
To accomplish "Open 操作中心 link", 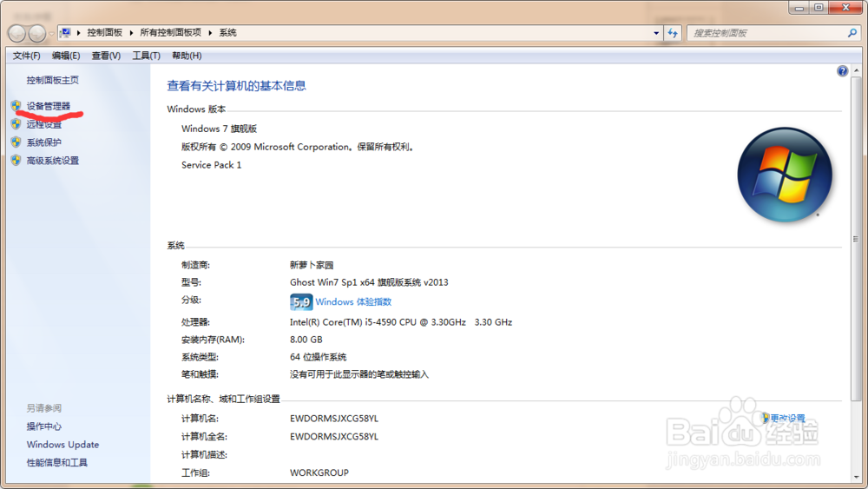I will pyautogui.click(x=44, y=426).
